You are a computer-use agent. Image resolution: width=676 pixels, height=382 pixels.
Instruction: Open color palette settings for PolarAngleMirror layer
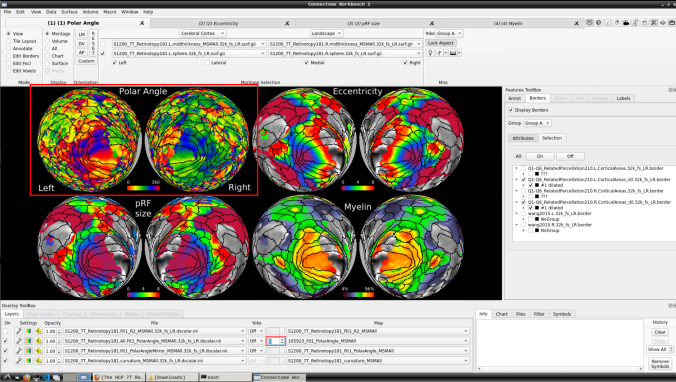tap(28, 351)
